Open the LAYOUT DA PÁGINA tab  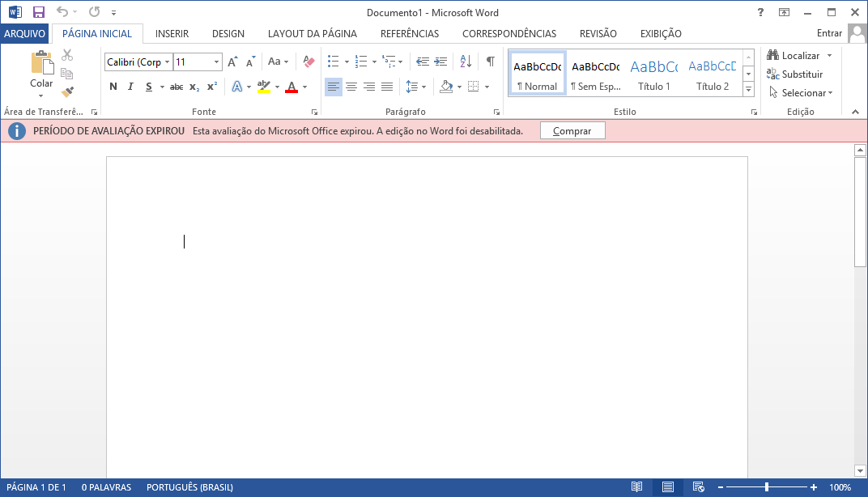[313, 34]
